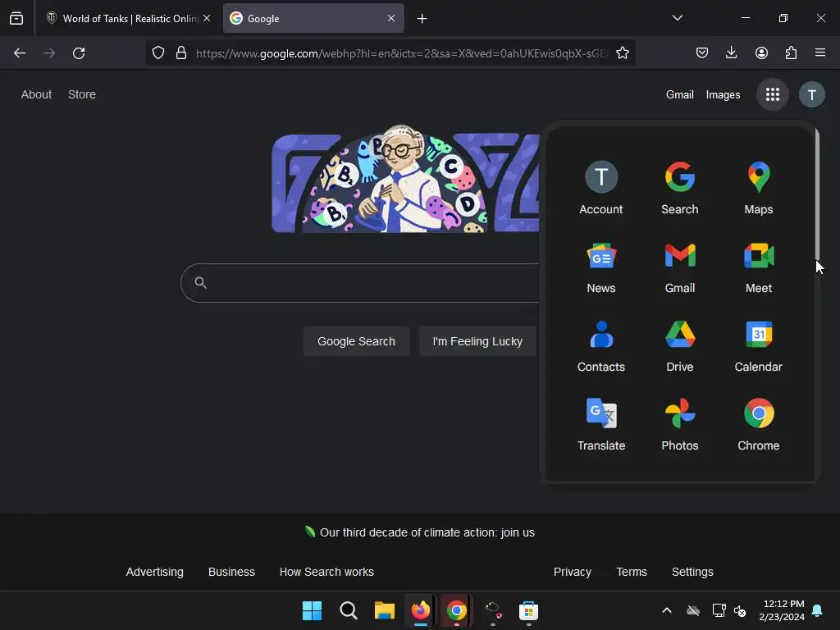Open taskbar clock showing 12:12 PM
The width and height of the screenshot is (840, 630).
point(782,610)
